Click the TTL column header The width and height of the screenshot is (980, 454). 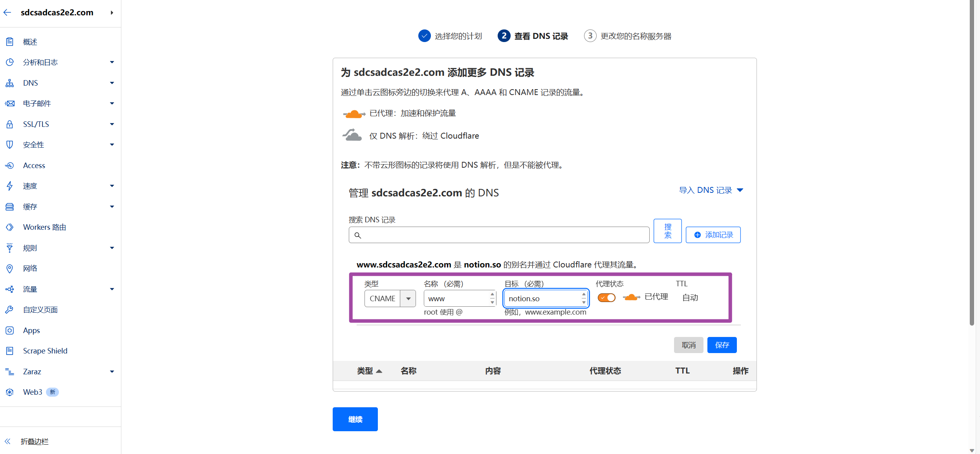683,371
